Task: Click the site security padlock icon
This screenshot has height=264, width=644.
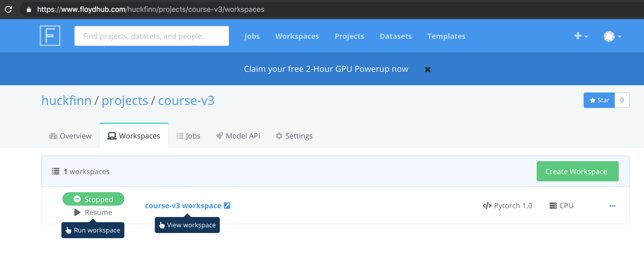Action: (x=29, y=10)
